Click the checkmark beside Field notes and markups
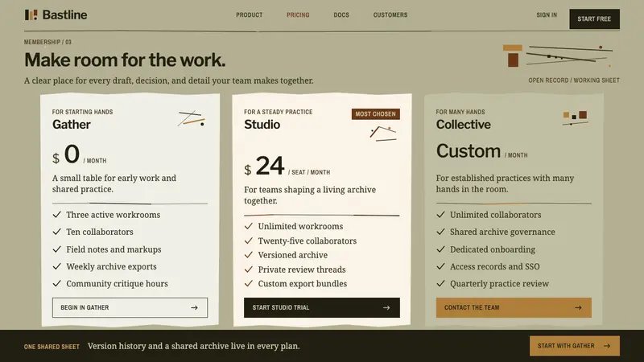This screenshot has width=644, height=362. point(56,249)
